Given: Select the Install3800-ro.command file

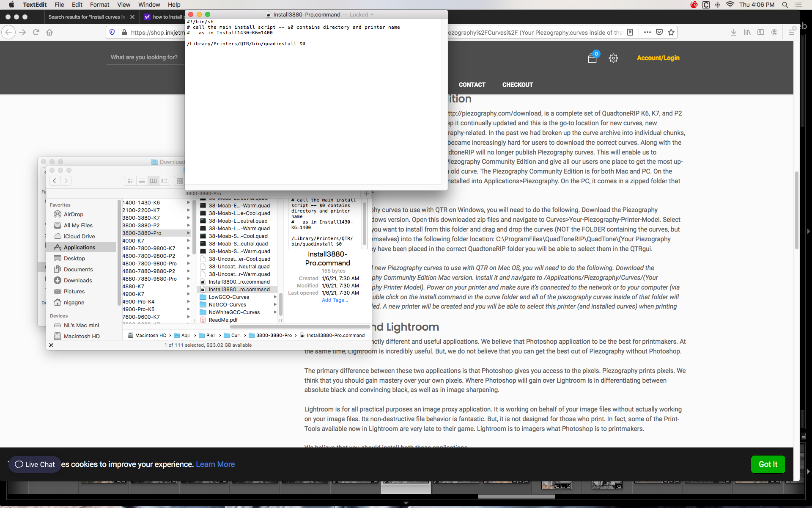Looking at the screenshot, I should click(239, 282).
